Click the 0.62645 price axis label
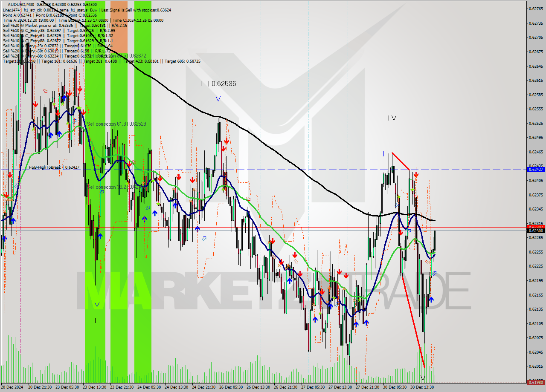The width and height of the screenshot is (546, 392). click(536, 66)
